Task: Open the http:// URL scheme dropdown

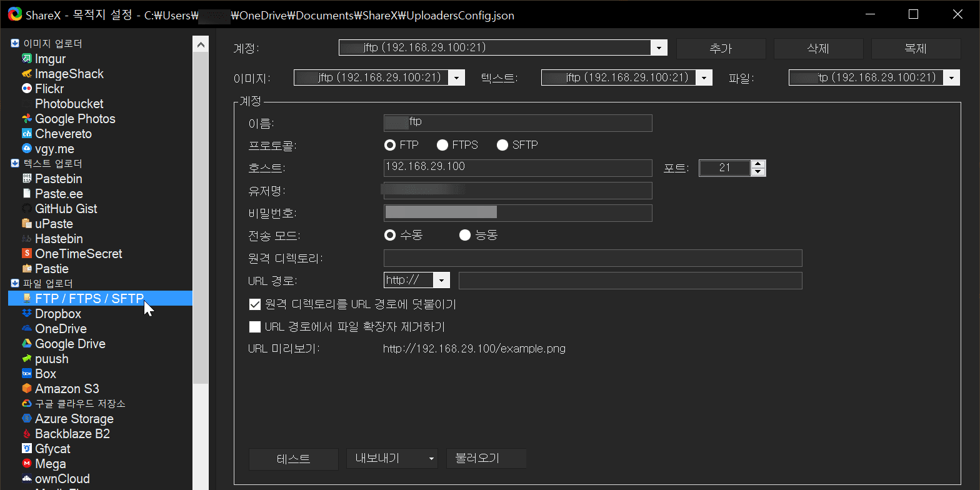Action: click(442, 280)
